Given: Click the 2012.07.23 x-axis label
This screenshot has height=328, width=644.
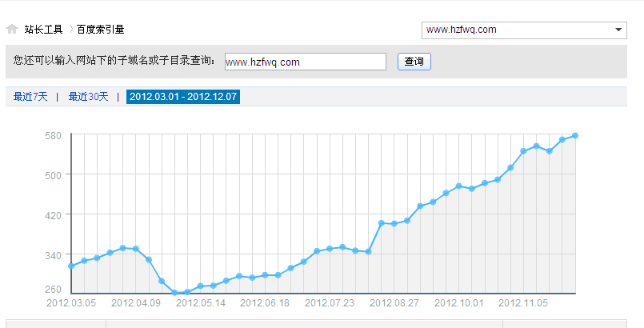Looking at the screenshot, I should point(330,303).
